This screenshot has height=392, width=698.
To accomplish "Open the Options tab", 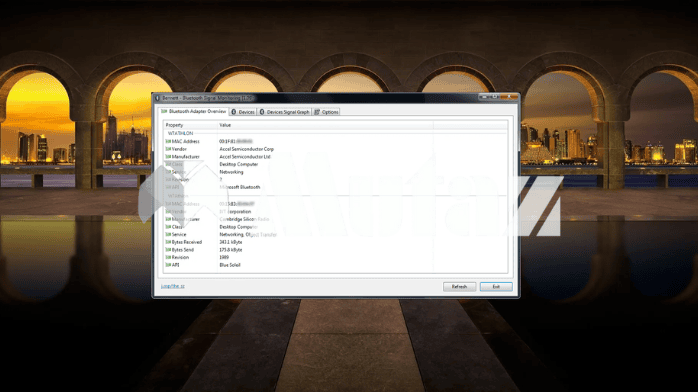I will pos(326,112).
